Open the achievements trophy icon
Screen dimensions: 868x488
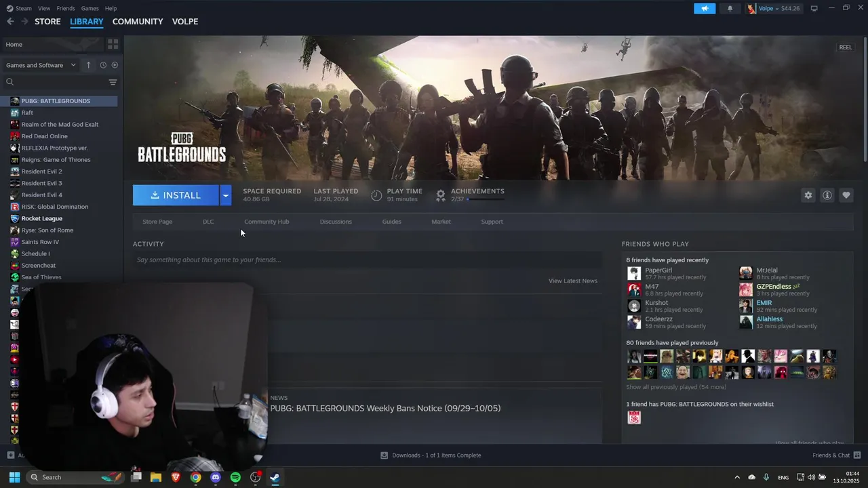coord(441,195)
